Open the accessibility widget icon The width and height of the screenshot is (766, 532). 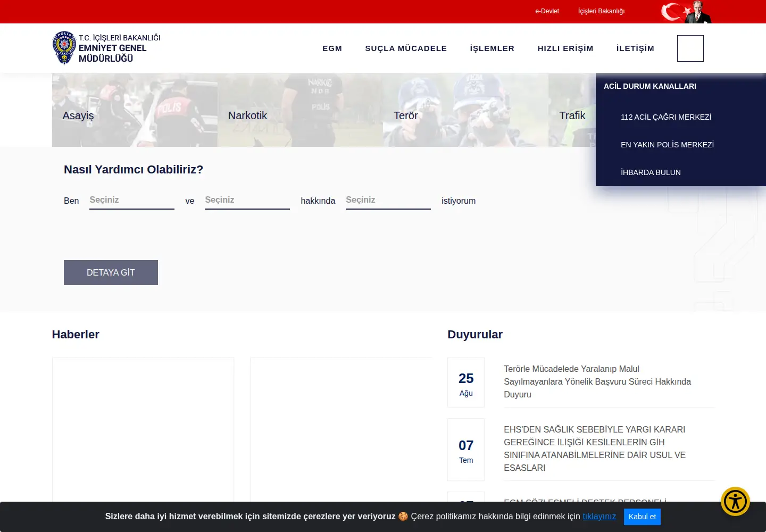[735, 501]
